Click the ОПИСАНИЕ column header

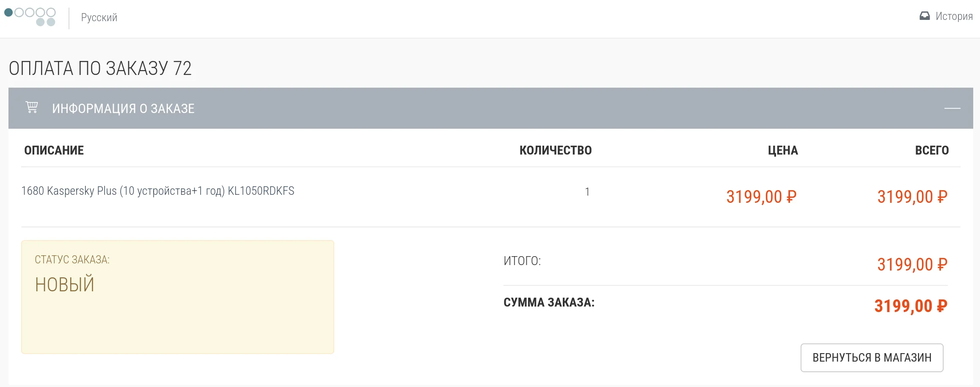pyautogui.click(x=54, y=150)
